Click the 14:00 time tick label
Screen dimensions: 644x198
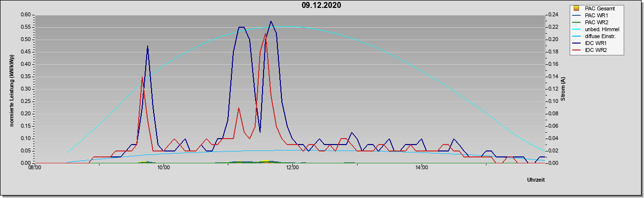coord(422,168)
